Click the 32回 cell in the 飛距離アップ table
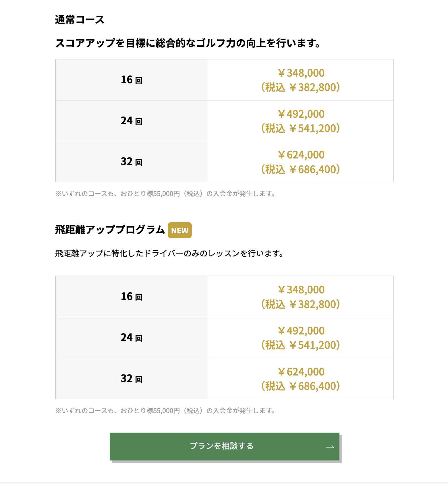Viewport: 448px width, 484px height. 132,379
